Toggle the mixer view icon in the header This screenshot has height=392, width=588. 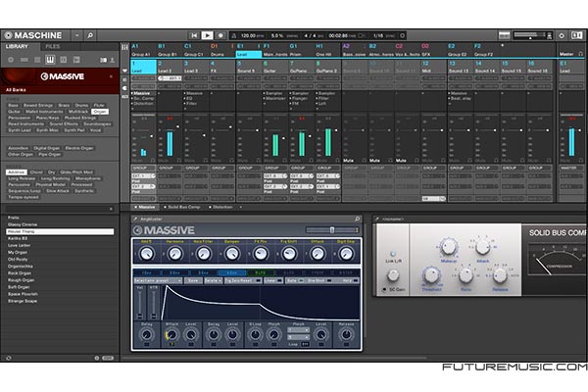[504, 35]
